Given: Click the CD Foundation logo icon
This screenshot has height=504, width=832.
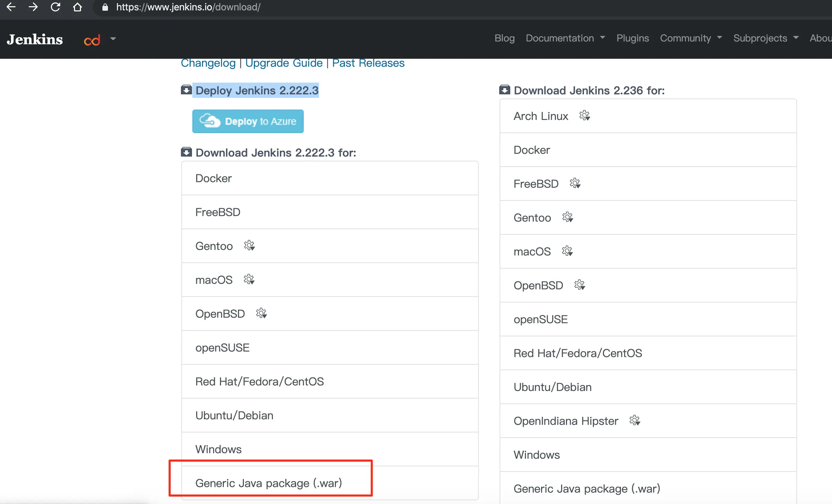Looking at the screenshot, I should pos(92,40).
